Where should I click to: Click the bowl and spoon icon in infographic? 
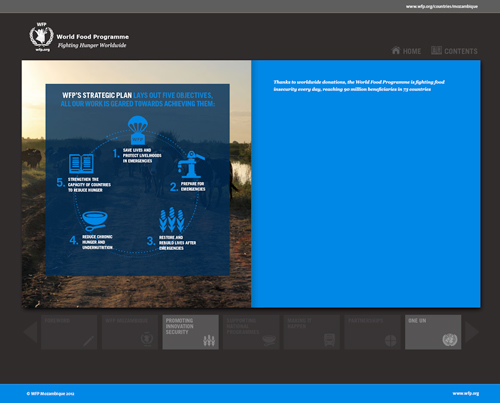coord(95,221)
